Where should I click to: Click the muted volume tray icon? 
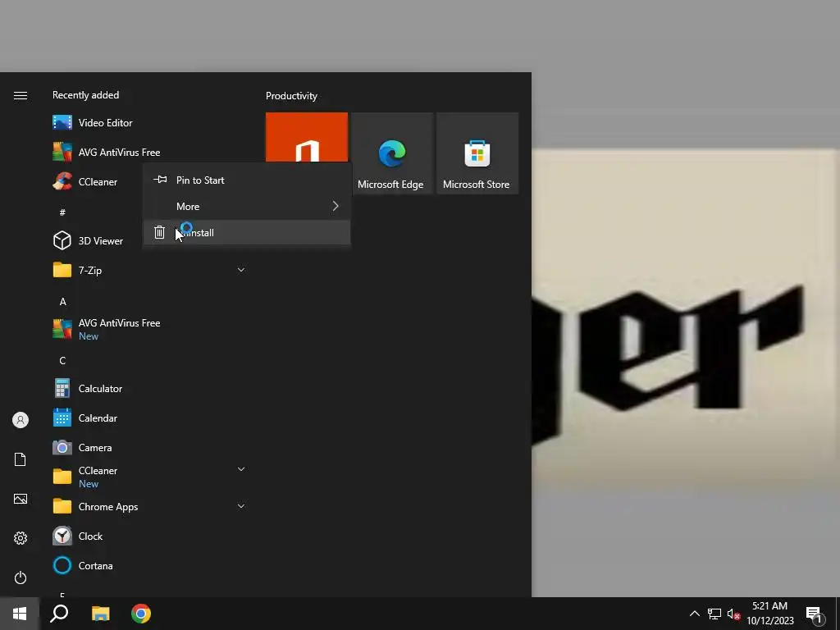(734, 614)
